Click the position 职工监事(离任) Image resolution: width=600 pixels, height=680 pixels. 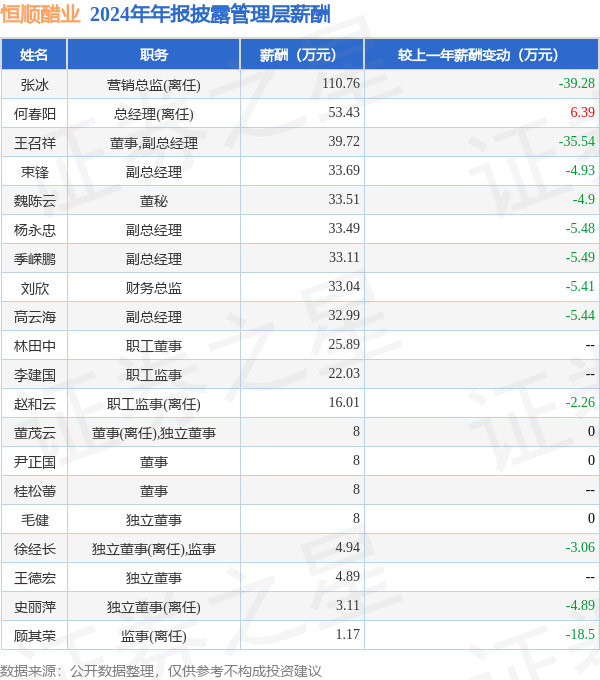[x=154, y=404]
